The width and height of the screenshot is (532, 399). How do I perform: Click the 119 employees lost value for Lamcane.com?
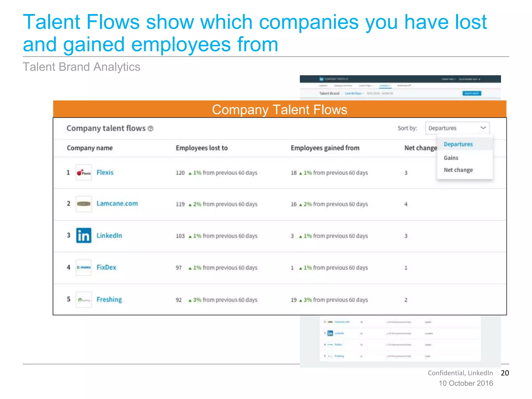pyautogui.click(x=180, y=204)
